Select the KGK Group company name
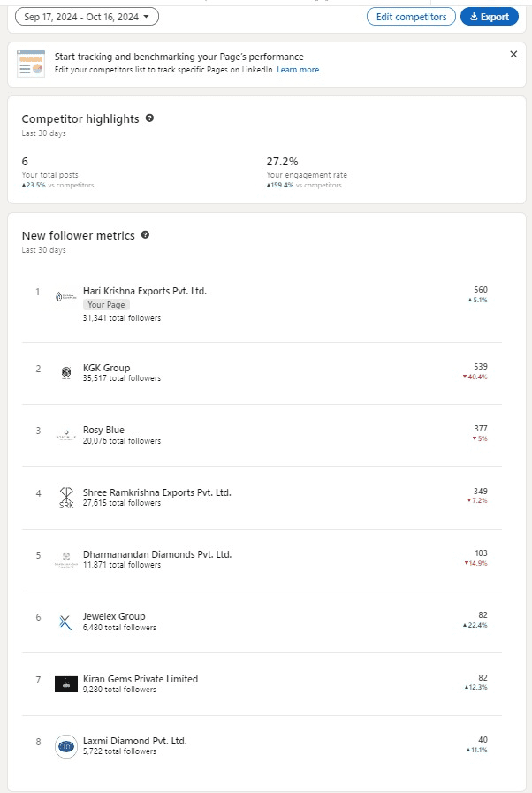The height and width of the screenshot is (793, 532). (x=106, y=368)
